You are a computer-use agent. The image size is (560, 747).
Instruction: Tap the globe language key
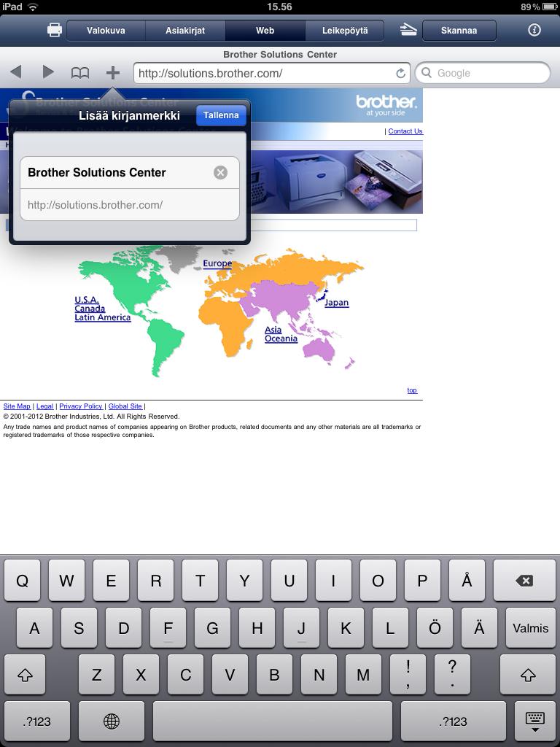pyautogui.click(x=112, y=721)
